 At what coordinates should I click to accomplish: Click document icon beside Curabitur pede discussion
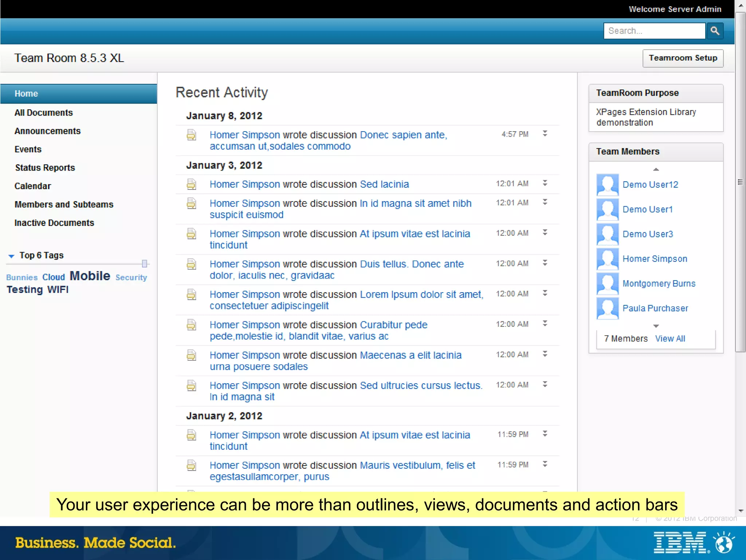(x=191, y=325)
